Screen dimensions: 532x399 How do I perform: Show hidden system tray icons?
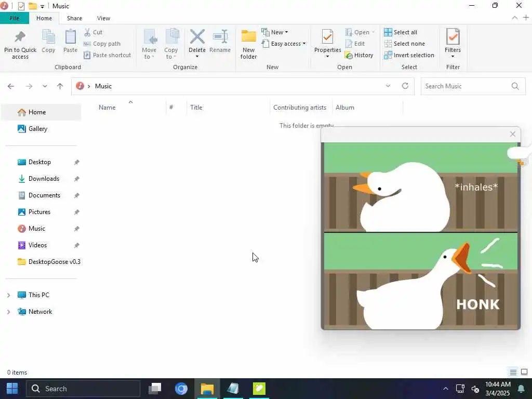[445, 389]
